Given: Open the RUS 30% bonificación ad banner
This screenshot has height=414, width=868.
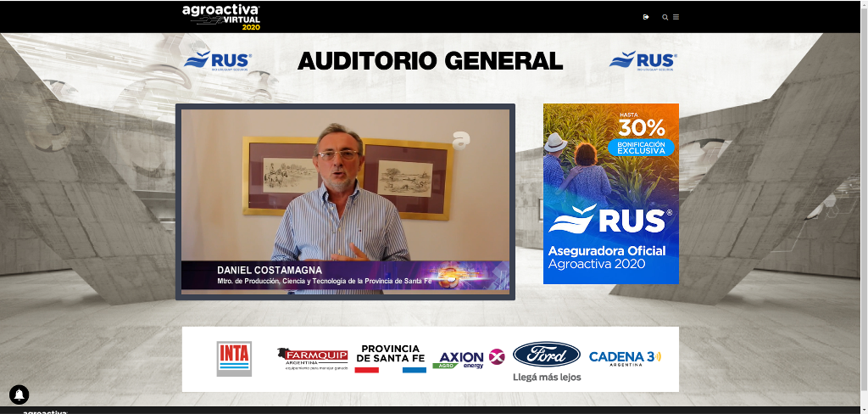Looking at the screenshot, I should 610,193.
